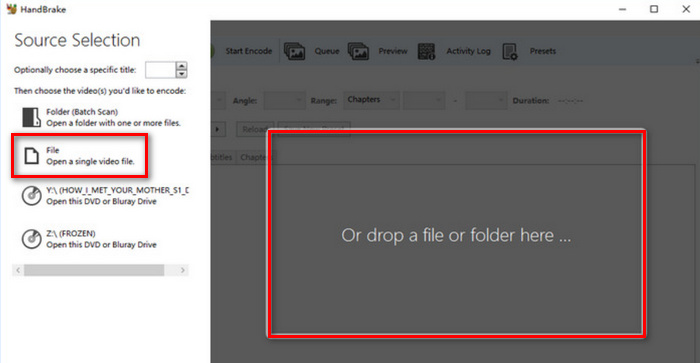Click the HandBrake app logo in title bar
This screenshot has height=363, width=700.
(11, 9)
